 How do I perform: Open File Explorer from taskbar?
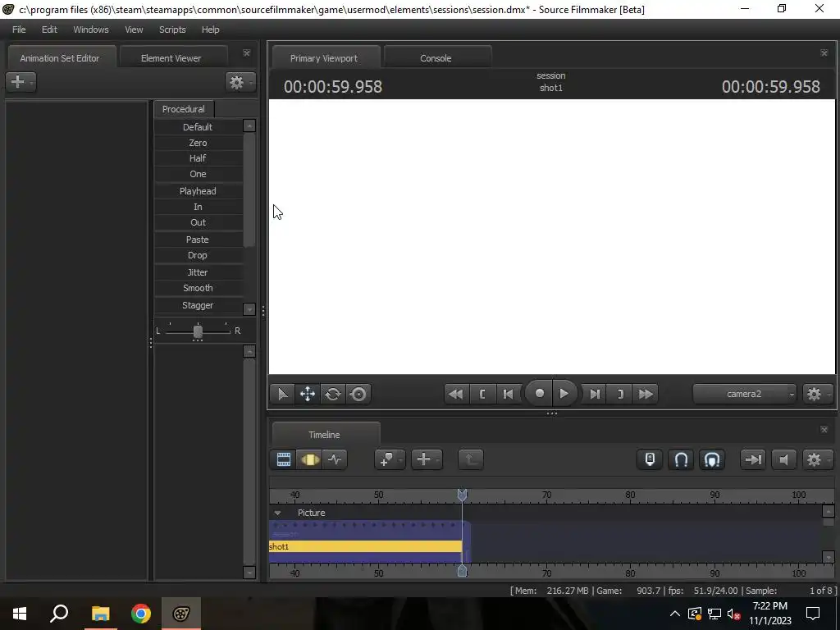click(100, 614)
